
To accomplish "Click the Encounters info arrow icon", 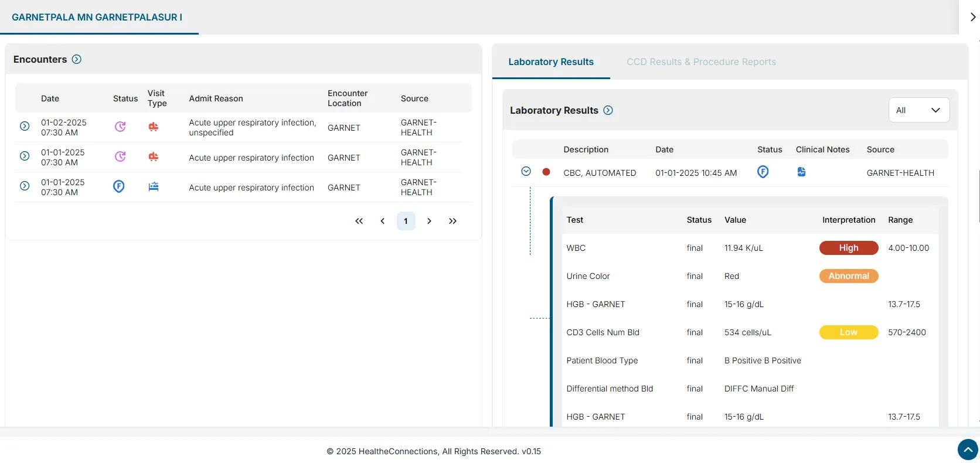I will [x=77, y=59].
